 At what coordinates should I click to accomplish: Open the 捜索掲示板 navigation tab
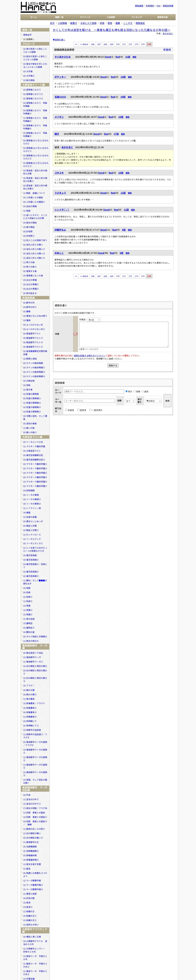click(163, 17)
